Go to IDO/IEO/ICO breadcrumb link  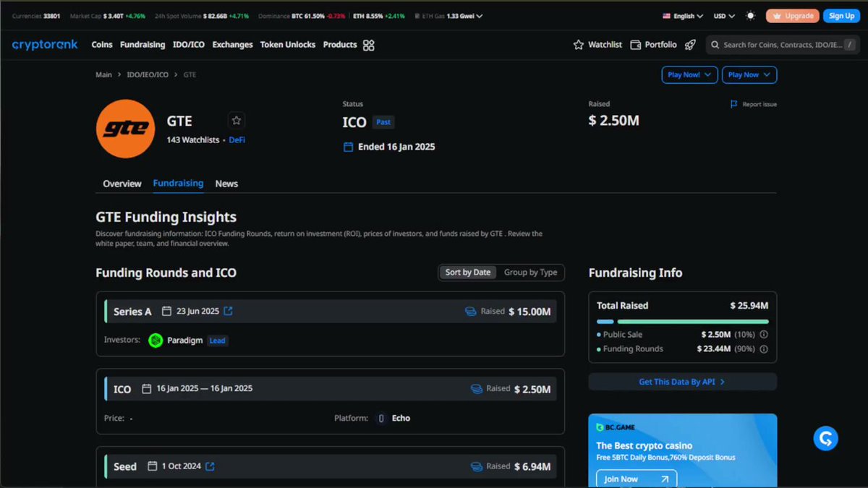[148, 74]
